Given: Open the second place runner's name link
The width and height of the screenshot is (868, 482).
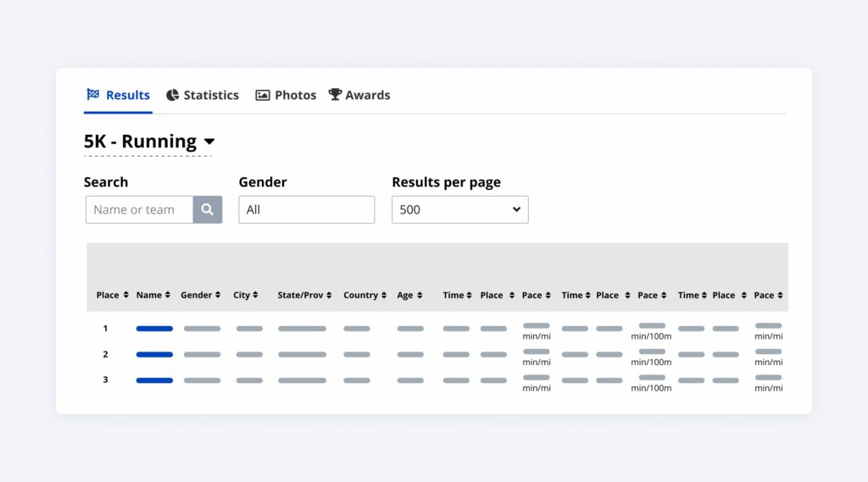Looking at the screenshot, I should click(x=154, y=355).
